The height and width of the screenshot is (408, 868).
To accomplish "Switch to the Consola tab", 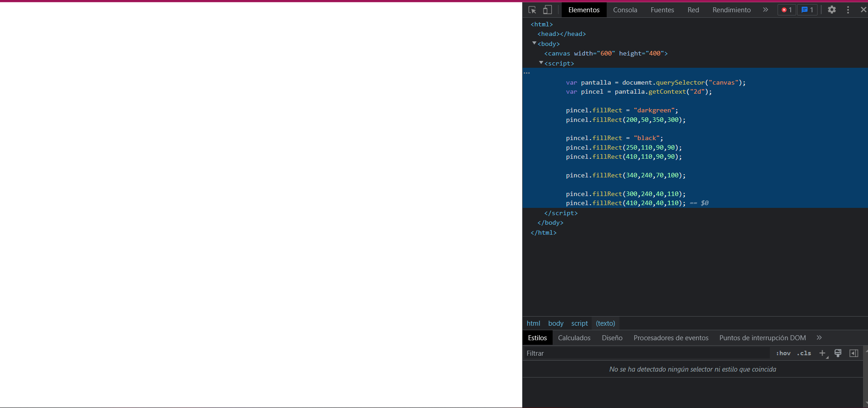I will (x=625, y=10).
